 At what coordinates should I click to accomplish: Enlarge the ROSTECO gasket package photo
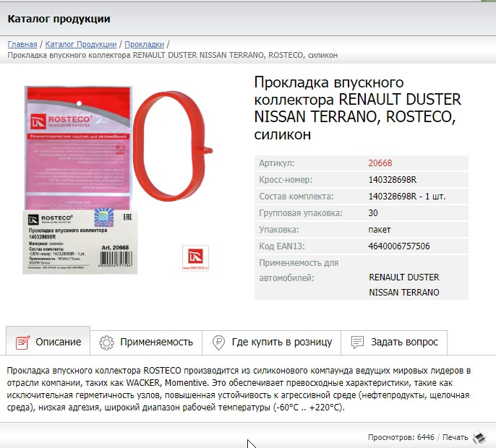click(x=80, y=179)
